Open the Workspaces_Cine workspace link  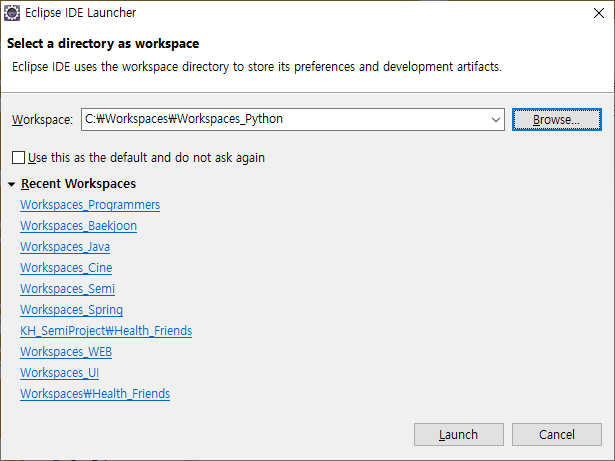tap(66, 268)
